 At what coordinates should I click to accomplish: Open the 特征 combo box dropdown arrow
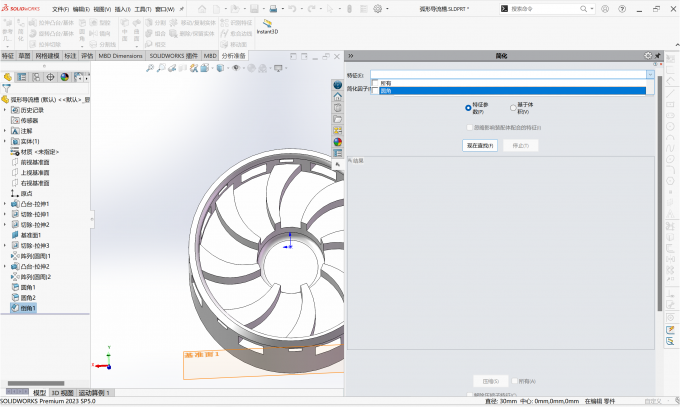[650, 75]
